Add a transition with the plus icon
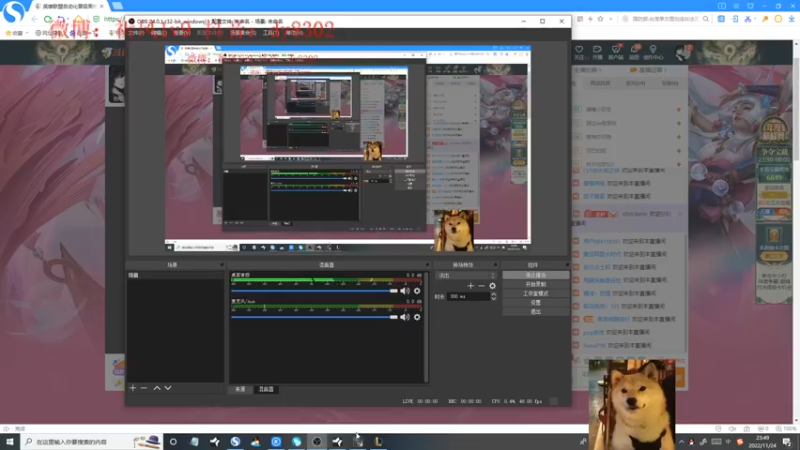This screenshot has height=450, width=800. pyautogui.click(x=470, y=286)
